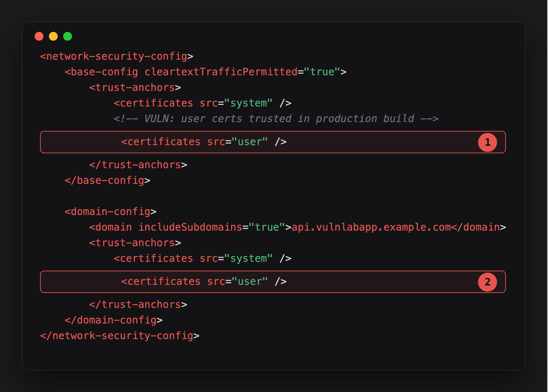Click certificates src="user" line inside domain-config

273,282
